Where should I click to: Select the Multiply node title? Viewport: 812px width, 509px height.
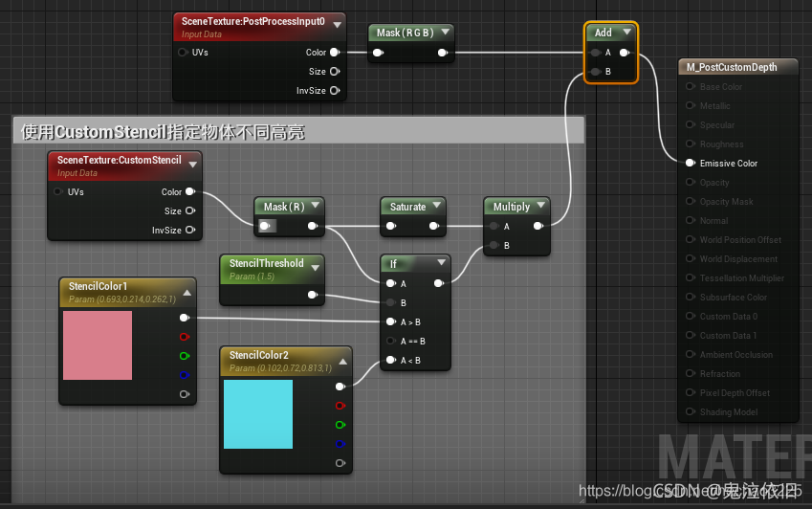[512, 207]
